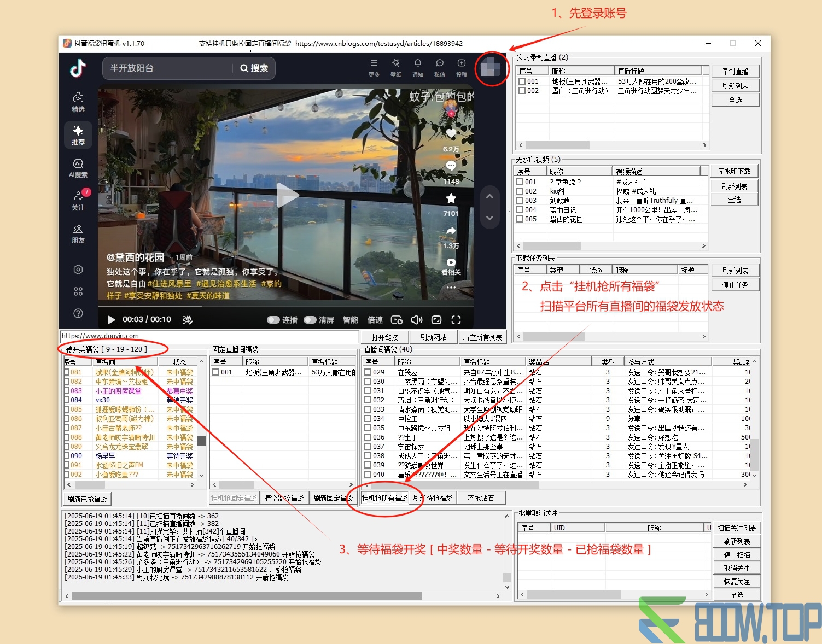822x644 pixels.
Task: Favorite the video with the star icon
Action: click(x=451, y=198)
